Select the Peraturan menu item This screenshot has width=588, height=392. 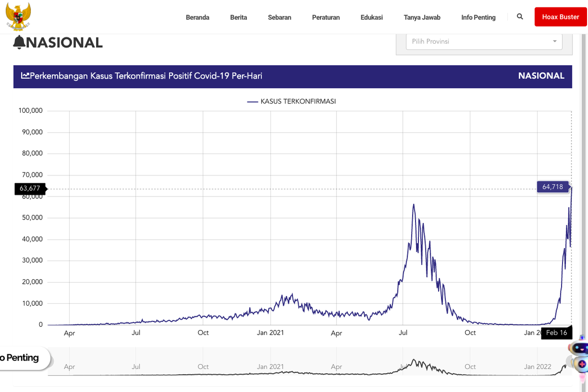click(x=326, y=17)
